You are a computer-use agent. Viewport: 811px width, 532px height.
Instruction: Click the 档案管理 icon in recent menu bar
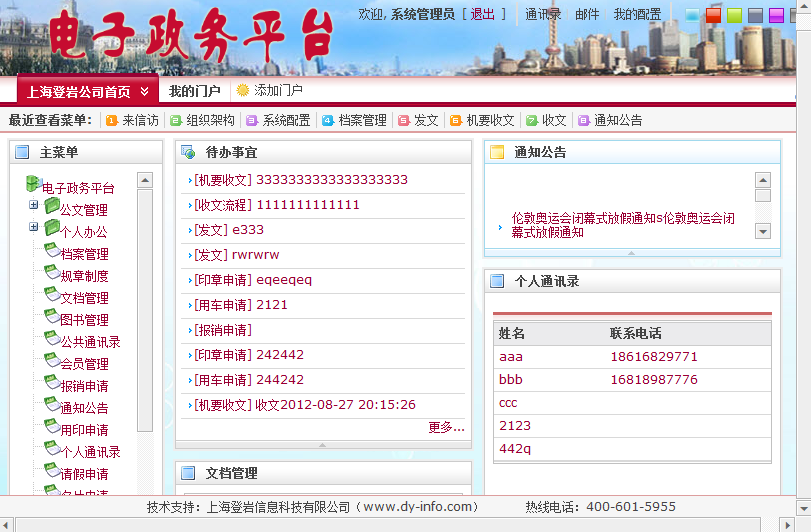pos(328,120)
